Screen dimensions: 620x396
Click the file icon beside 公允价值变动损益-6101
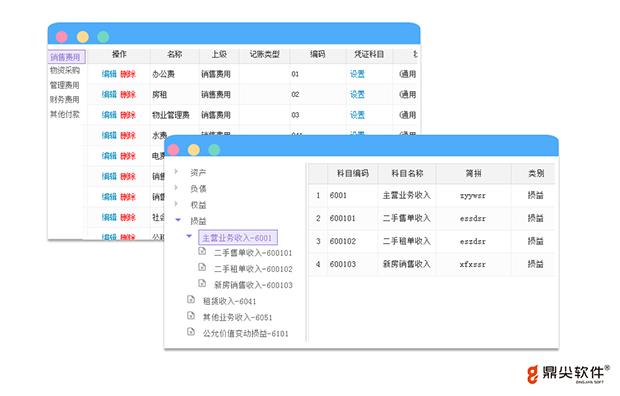[191, 332]
